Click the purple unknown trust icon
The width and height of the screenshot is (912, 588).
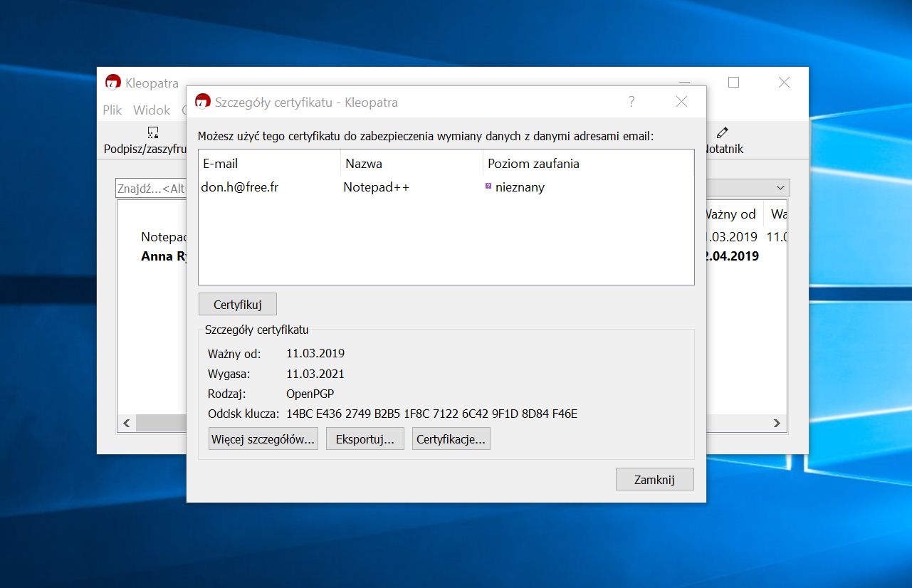[488, 187]
